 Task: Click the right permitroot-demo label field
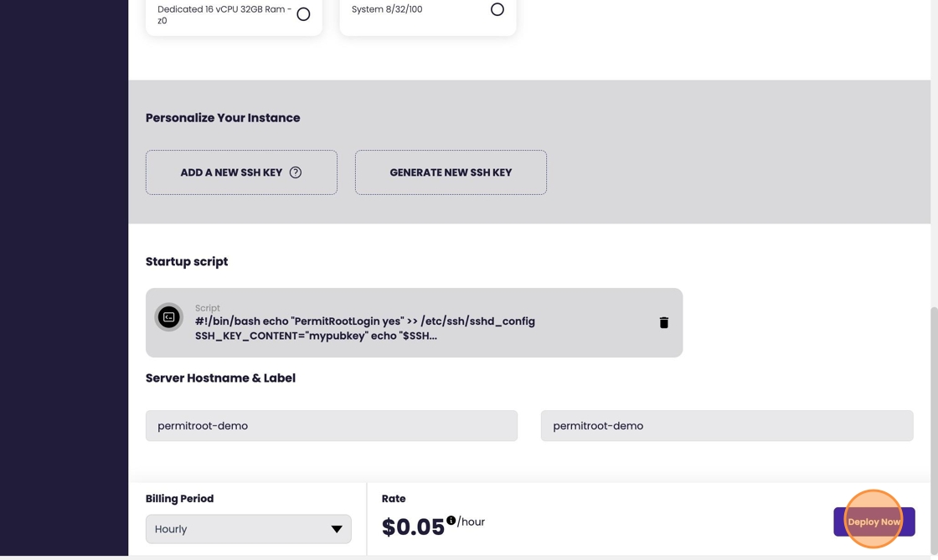point(726,426)
